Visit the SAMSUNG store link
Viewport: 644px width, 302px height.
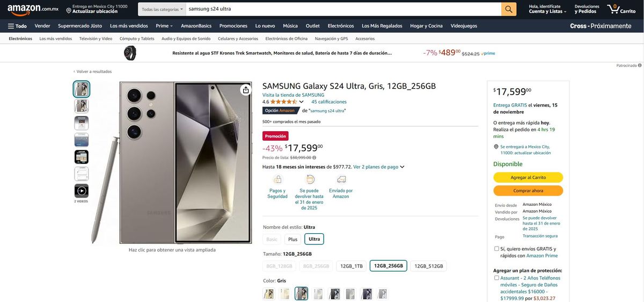[x=293, y=95]
